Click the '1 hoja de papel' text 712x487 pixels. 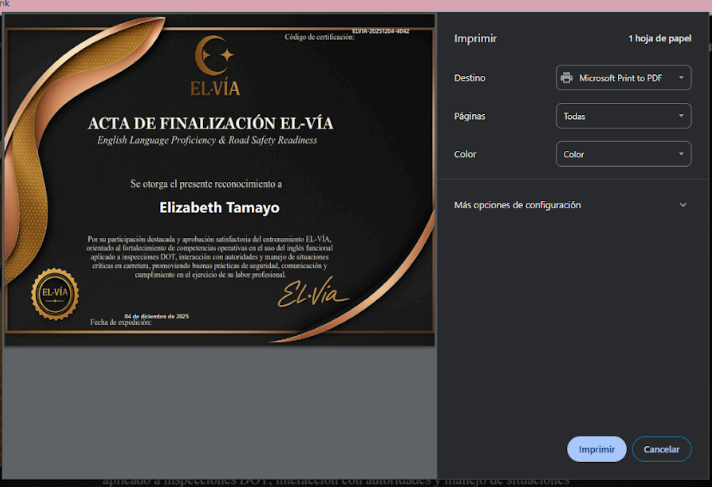660,39
